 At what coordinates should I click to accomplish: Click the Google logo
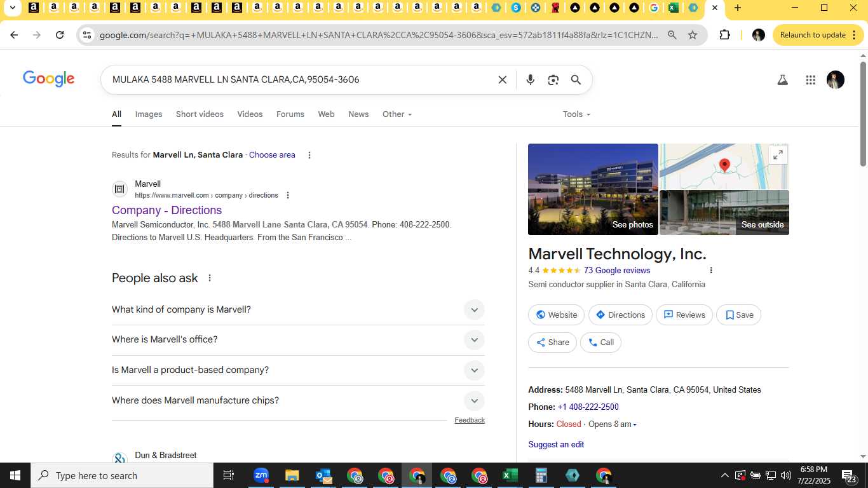coord(49,79)
